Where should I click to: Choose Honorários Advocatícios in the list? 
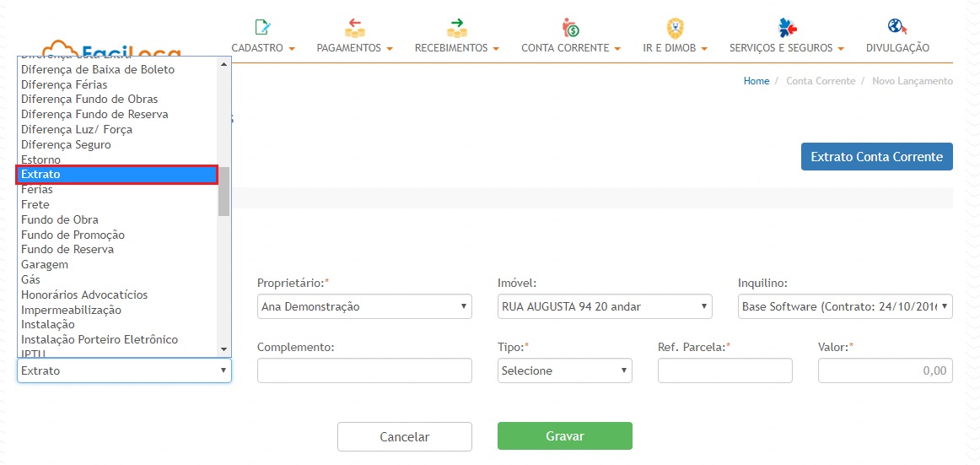coord(84,295)
